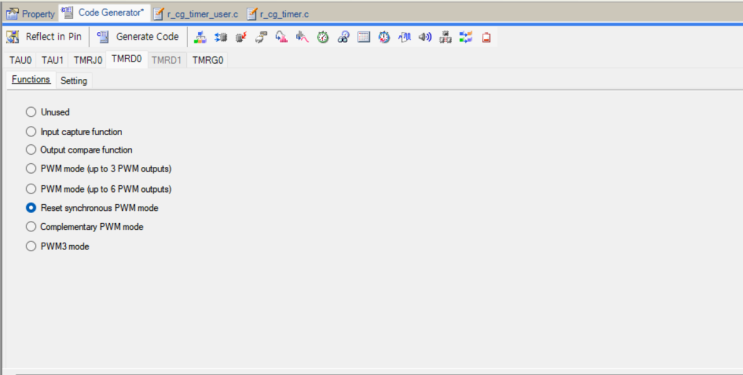
Task: Click the Generate Code button
Action: (137, 37)
